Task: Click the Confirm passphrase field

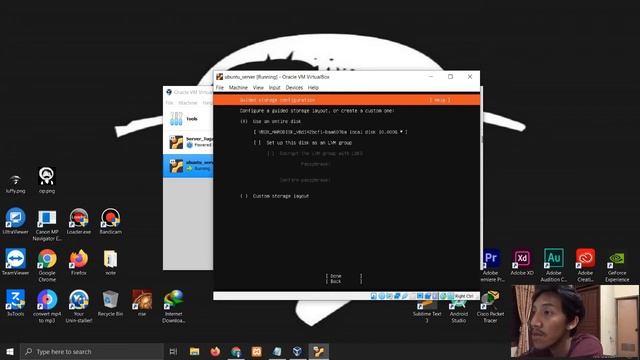Action: (305, 180)
